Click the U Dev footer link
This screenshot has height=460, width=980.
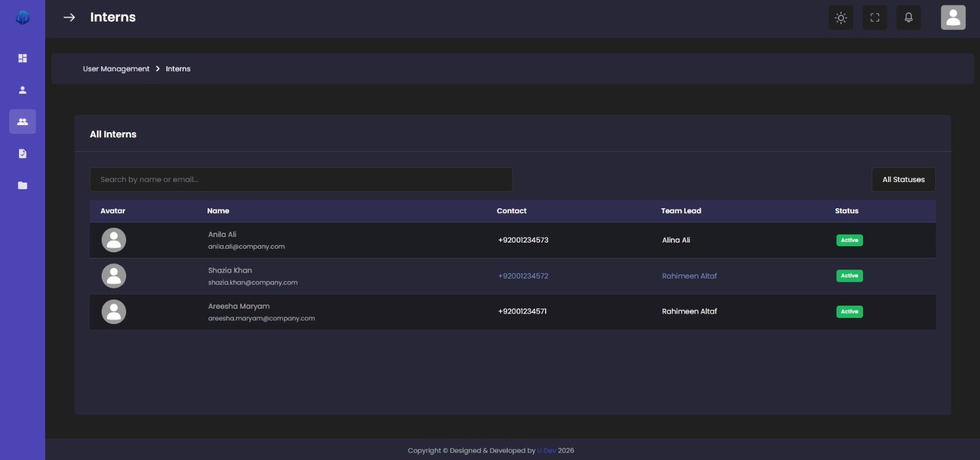point(546,450)
